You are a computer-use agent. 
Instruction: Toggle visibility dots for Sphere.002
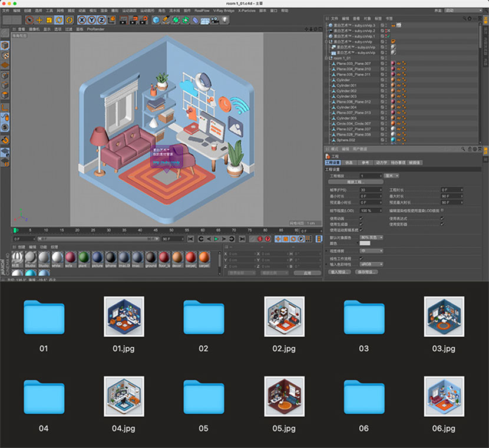pyautogui.click(x=386, y=140)
